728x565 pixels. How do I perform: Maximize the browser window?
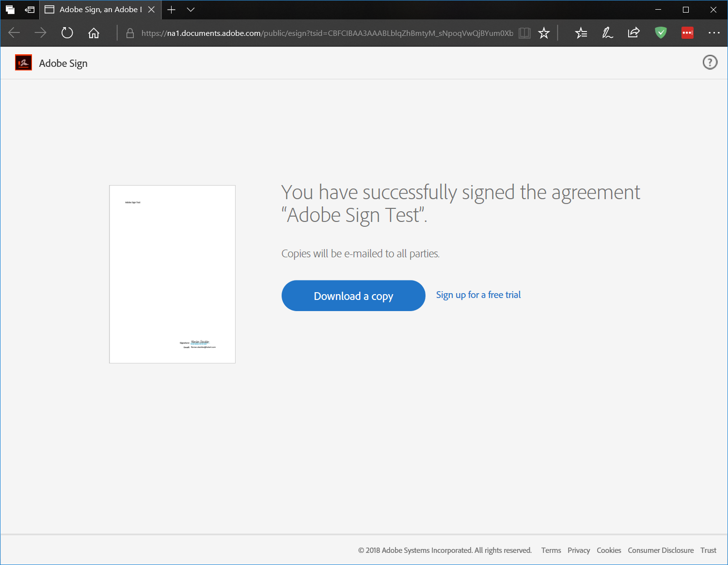point(686,10)
